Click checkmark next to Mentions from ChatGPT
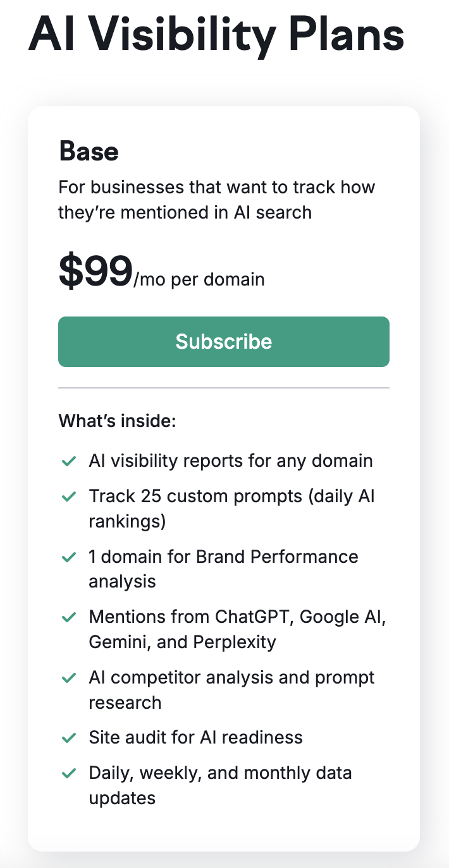The height and width of the screenshot is (868, 449). tap(68, 618)
